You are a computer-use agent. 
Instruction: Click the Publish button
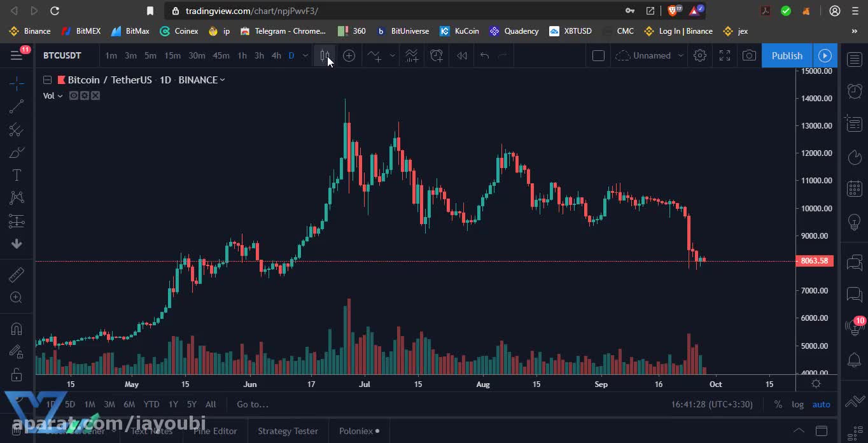pyautogui.click(x=787, y=55)
